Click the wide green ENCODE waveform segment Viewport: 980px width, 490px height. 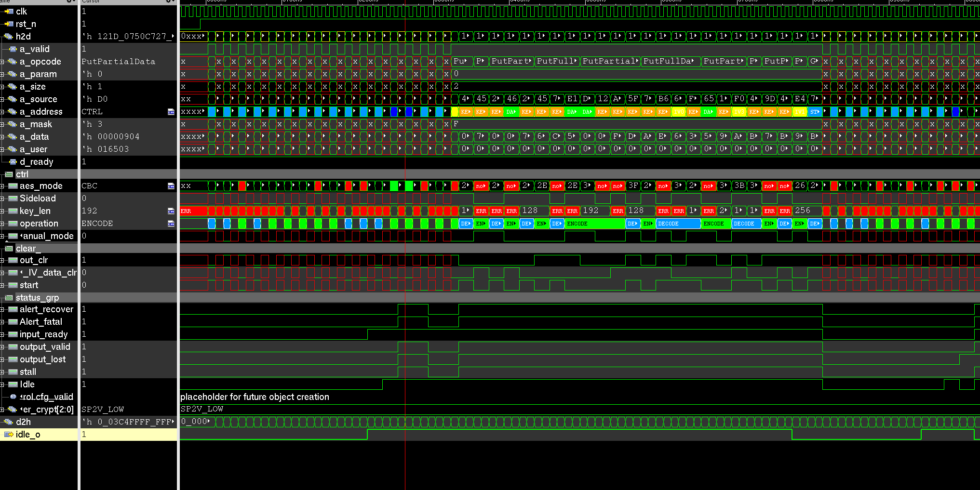tap(594, 224)
